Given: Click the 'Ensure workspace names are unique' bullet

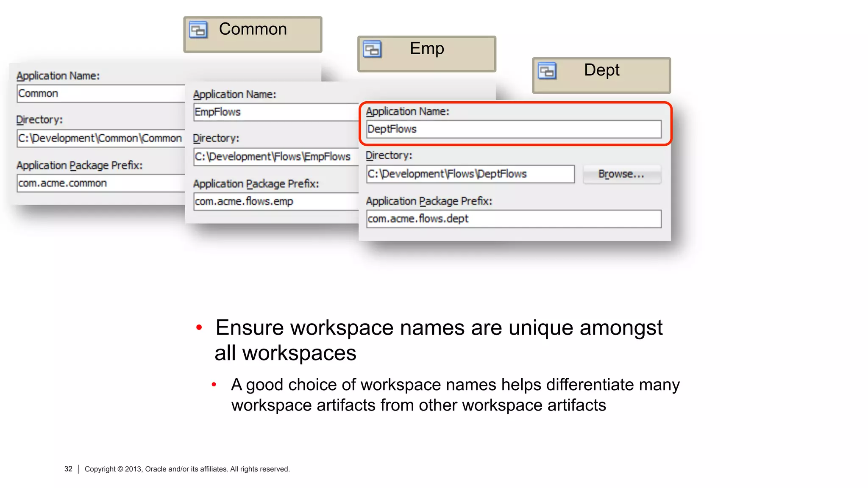Looking at the screenshot, I should 438,340.
